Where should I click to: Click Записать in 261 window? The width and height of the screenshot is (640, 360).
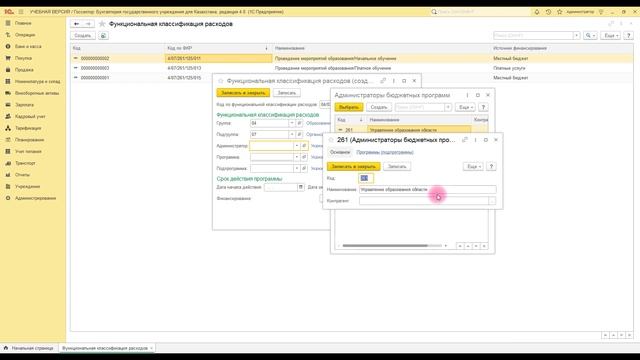click(x=397, y=167)
